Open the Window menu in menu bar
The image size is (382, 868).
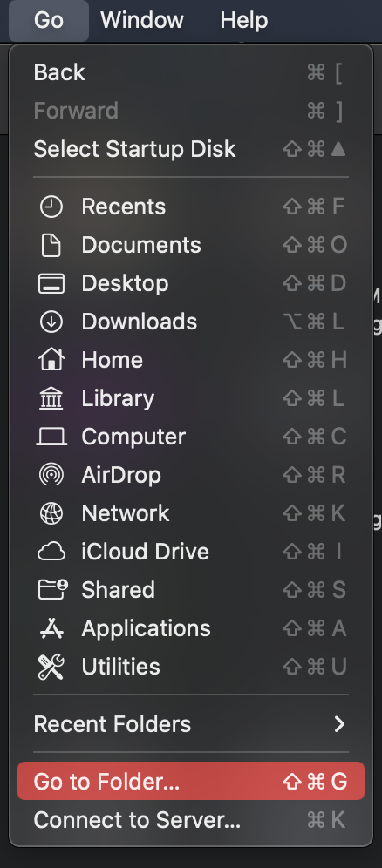coord(142,21)
